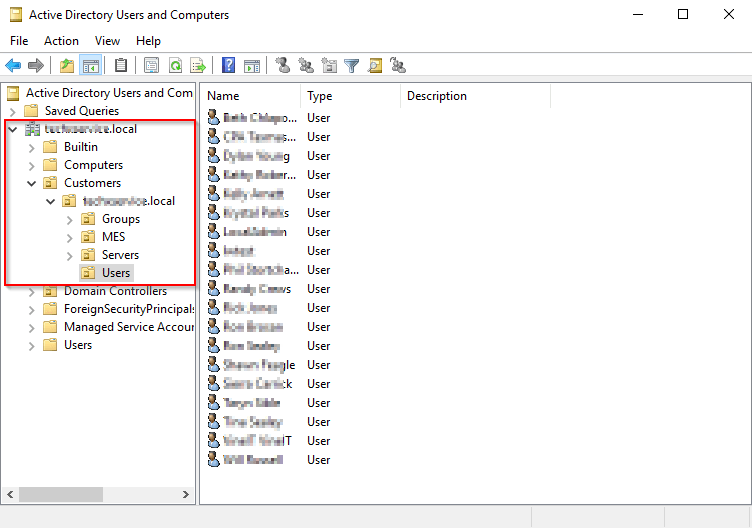Open filter options with the funnel icon
The width and height of the screenshot is (752, 528).
(x=352, y=65)
